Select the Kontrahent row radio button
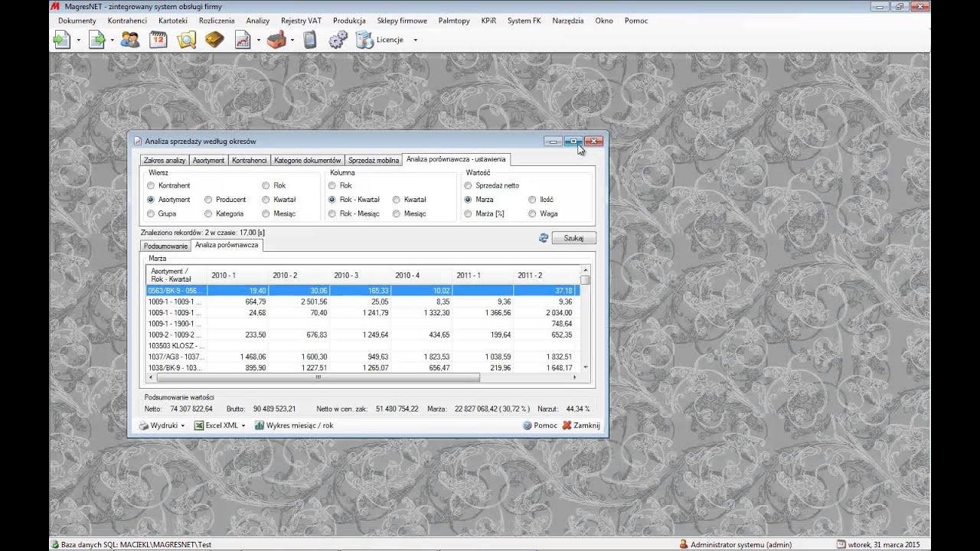 pos(151,185)
